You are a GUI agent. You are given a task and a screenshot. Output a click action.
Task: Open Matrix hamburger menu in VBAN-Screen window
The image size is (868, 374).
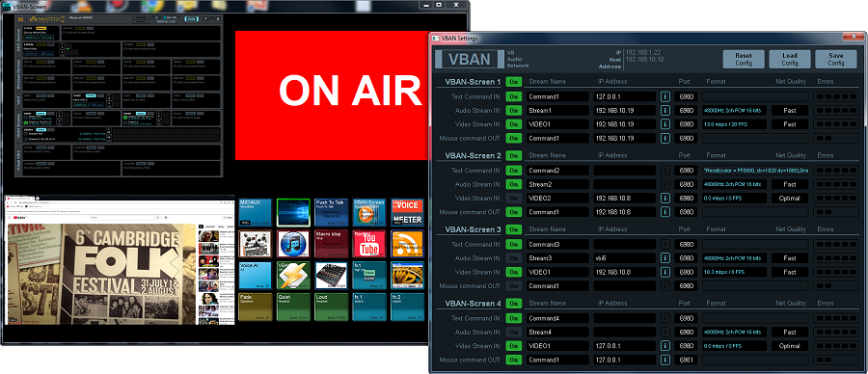pyautogui.click(x=20, y=19)
